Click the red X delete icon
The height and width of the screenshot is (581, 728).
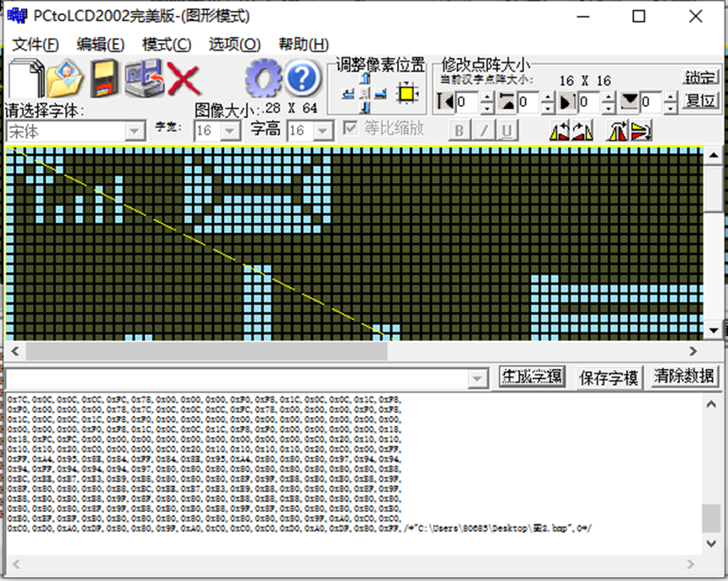coord(183,79)
